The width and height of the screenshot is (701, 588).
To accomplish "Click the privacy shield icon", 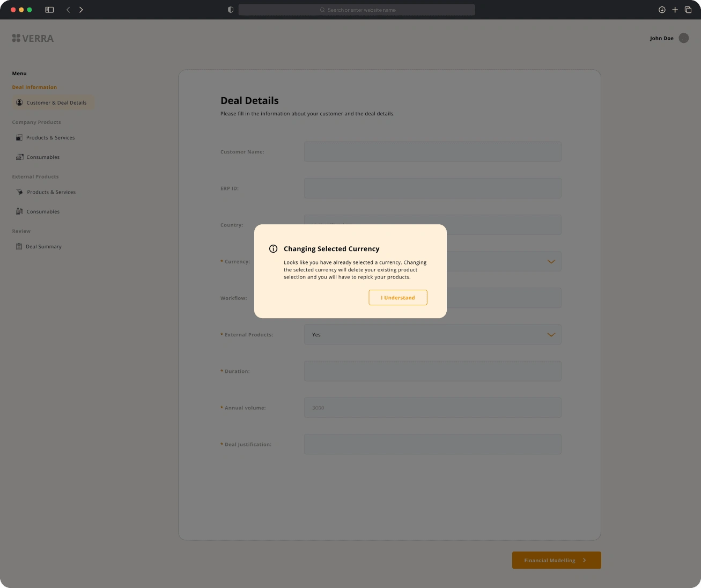I will click(x=231, y=10).
